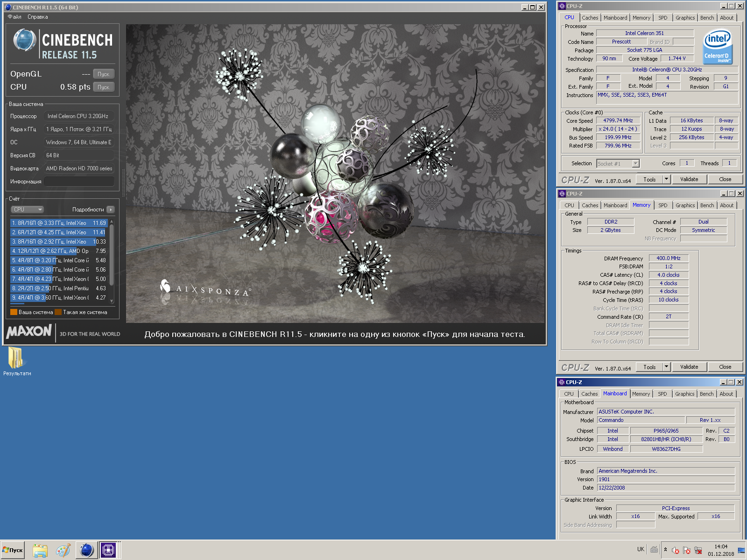Select ranking row 4 AMD Opteron 7.95
Viewport: 747px width, 560px height.
coord(59,251)
